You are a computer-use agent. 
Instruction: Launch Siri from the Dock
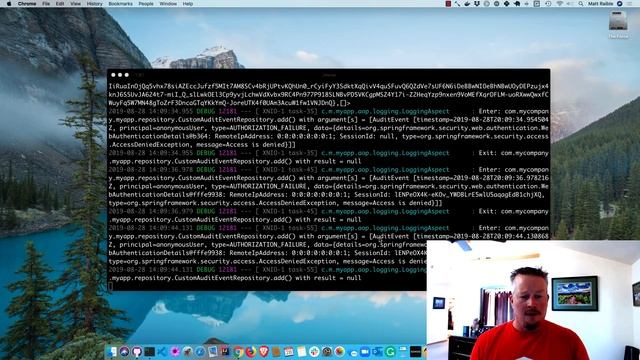coord(124,352)
